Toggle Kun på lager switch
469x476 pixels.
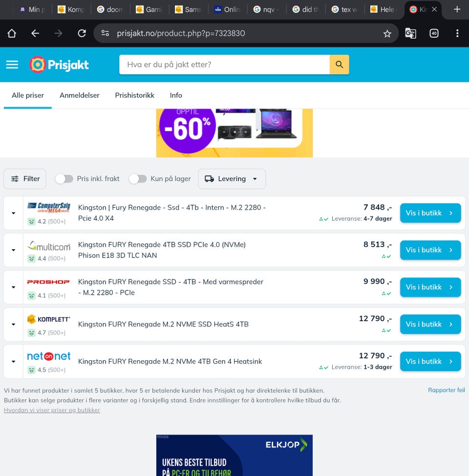138,179
